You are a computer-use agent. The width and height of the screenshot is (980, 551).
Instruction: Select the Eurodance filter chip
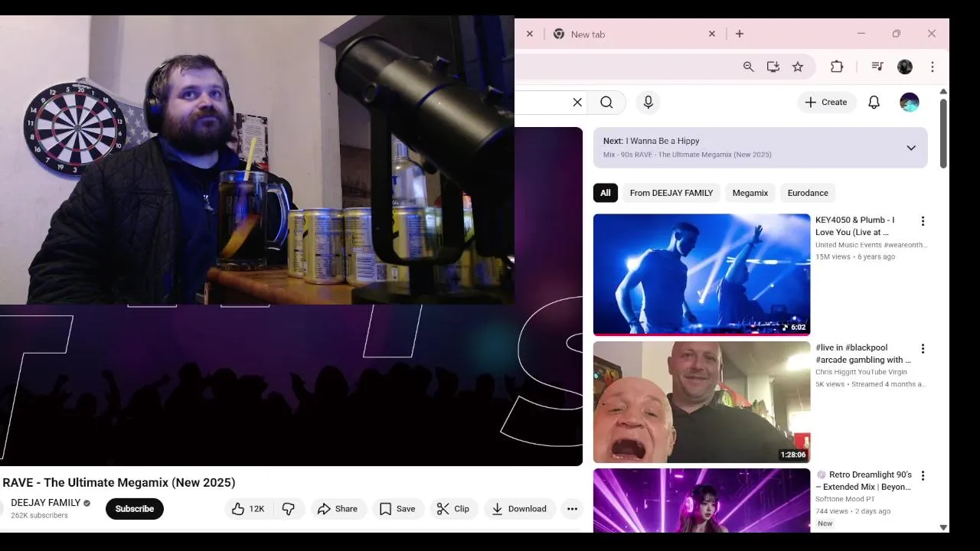click(x=808, y=193)
